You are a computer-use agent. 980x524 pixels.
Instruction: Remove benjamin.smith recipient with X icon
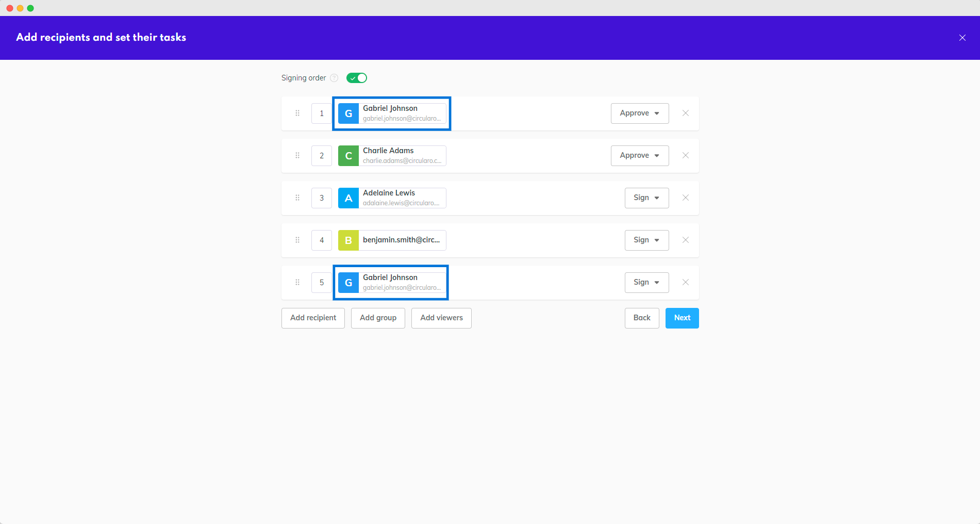coord(685,240)
